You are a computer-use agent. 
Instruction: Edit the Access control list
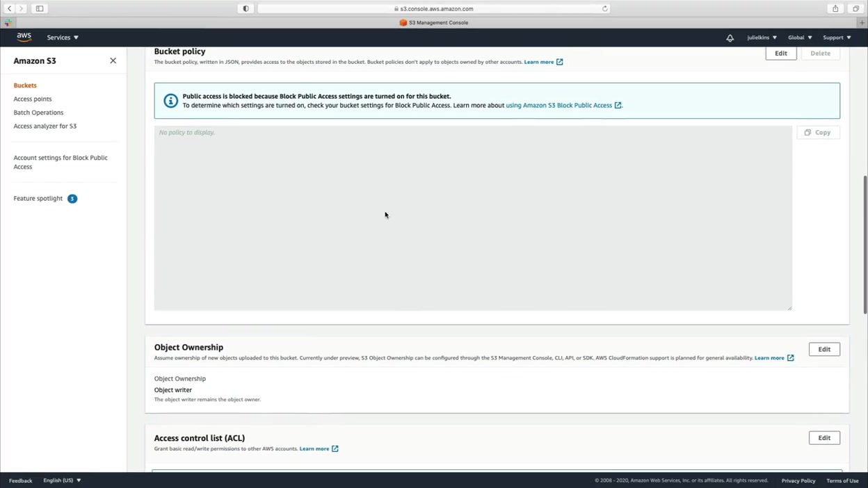824,438
